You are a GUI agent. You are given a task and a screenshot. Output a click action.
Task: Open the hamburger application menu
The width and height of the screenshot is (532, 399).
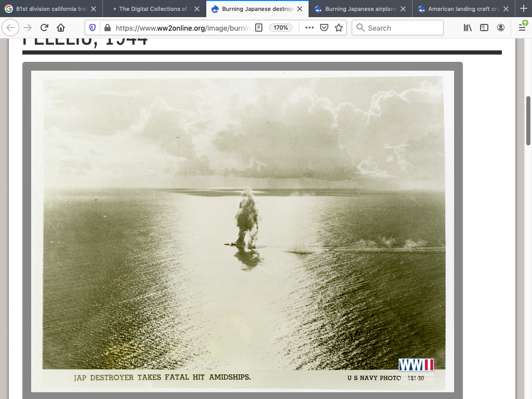point(522,28)
